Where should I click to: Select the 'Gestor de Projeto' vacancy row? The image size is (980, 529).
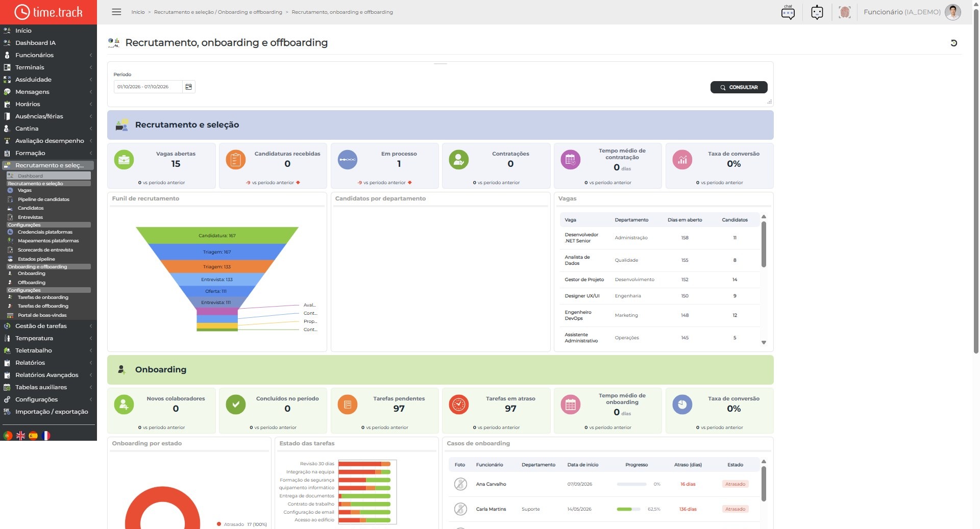point(659,280)
